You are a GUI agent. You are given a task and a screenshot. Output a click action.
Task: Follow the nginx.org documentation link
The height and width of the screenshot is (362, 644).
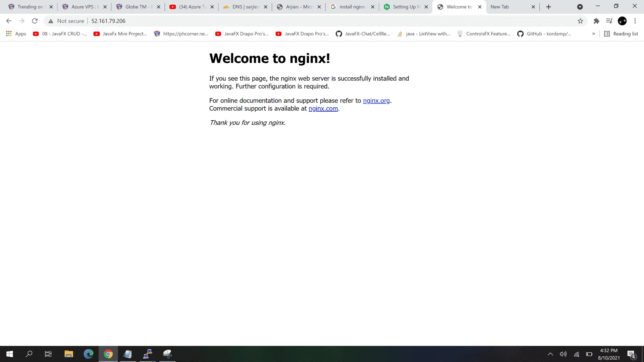376,101
